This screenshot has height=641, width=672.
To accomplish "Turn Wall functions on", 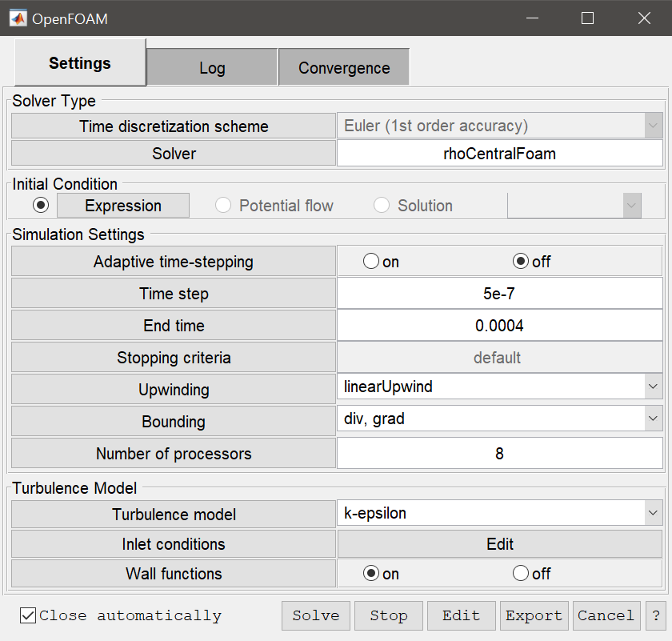I will (371, 573).
